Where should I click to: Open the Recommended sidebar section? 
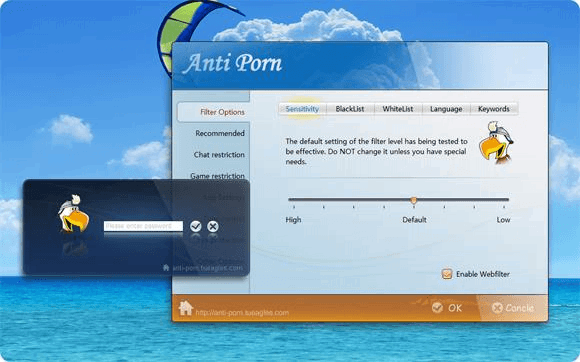tap(220, 133)
